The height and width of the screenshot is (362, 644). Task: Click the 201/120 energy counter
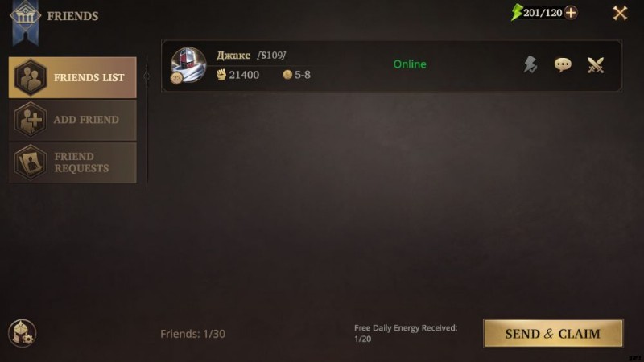click(x=543, y=13)
